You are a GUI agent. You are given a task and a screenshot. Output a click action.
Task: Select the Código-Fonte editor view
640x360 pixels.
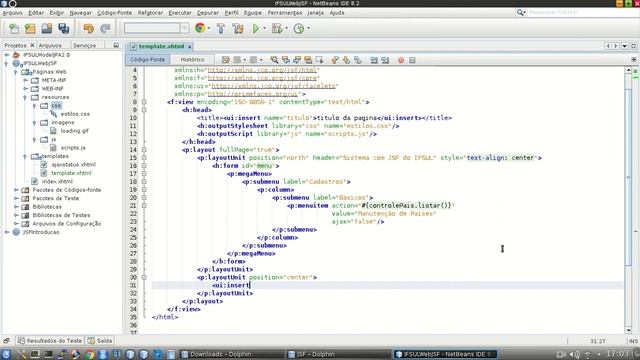click(x=147, y=60)
